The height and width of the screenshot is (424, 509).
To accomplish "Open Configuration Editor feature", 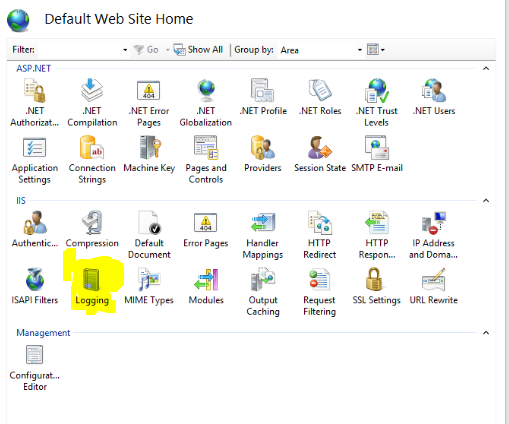I will (x=35, y=368).
